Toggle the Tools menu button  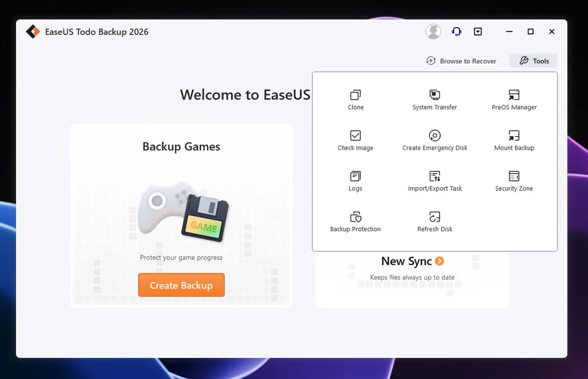[x=534, y=61]
